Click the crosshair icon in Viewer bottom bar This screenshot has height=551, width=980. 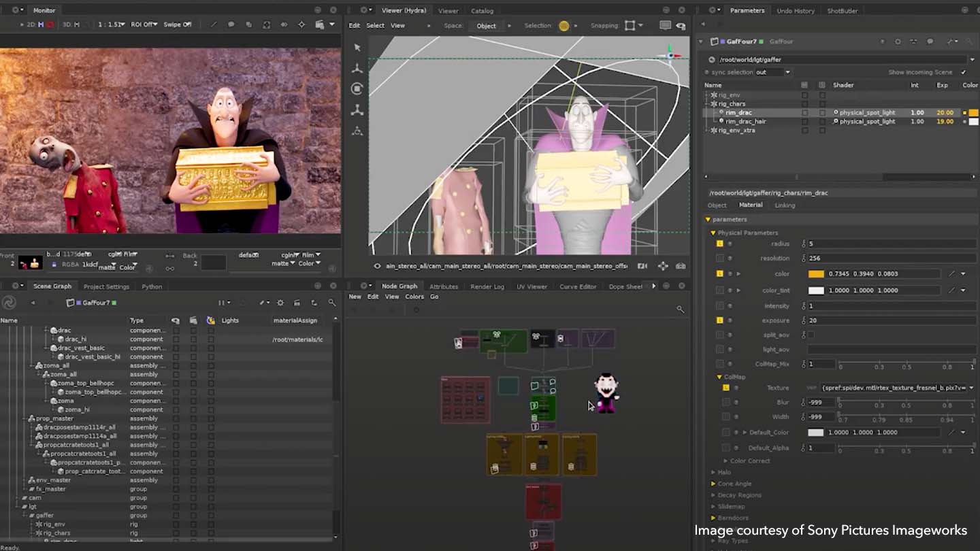click(663, 266)
